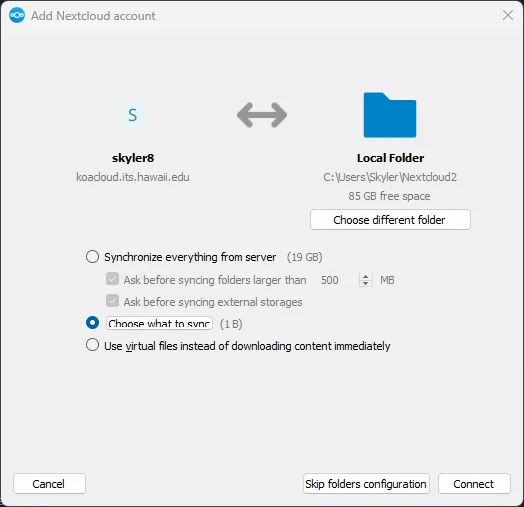This screenshot has width=524, height=507.
Task: Click the 85 GB free space label
Action: (x=389, y=196)
